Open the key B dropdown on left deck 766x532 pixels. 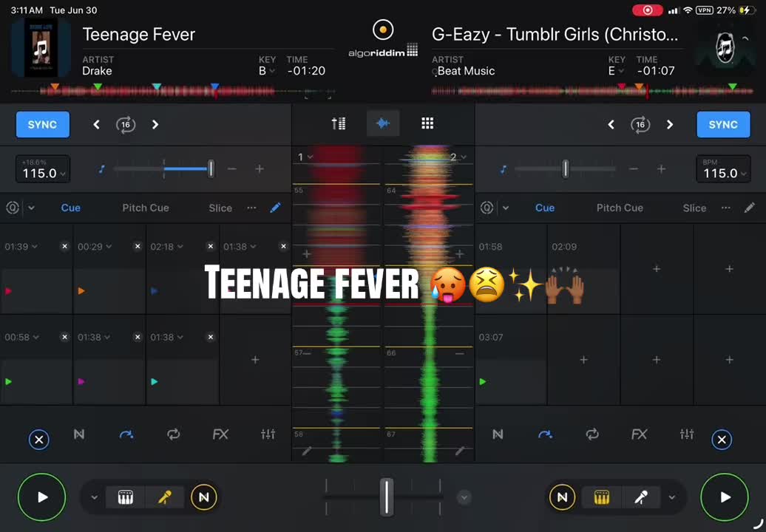[267, 71]
